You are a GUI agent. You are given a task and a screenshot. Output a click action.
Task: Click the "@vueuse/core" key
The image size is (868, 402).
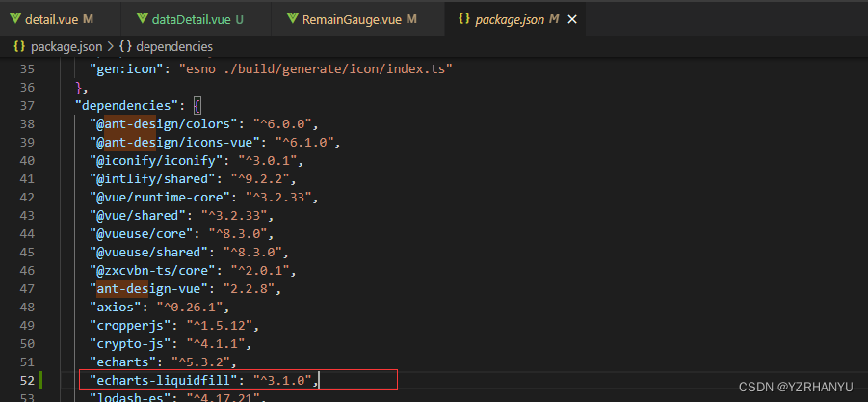142,233
